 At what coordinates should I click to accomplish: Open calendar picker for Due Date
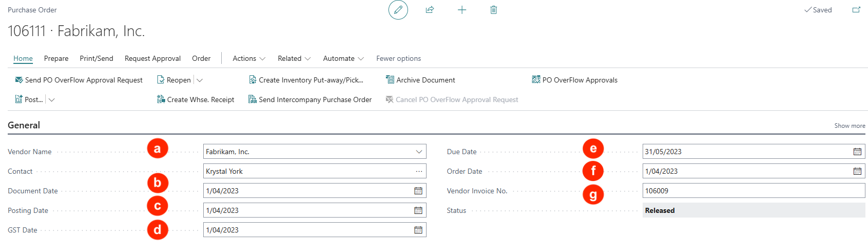tap(857, 152)
